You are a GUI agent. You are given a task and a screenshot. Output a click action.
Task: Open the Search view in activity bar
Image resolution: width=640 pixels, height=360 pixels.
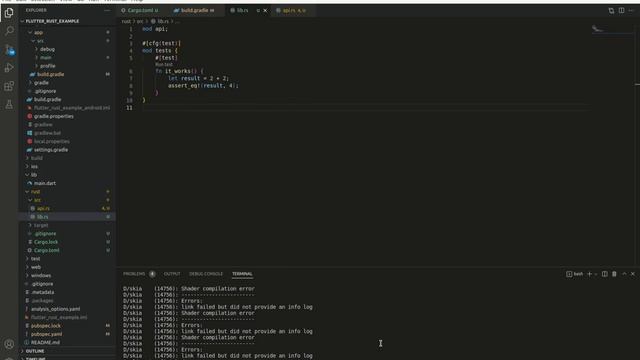(x=9, y=31)
